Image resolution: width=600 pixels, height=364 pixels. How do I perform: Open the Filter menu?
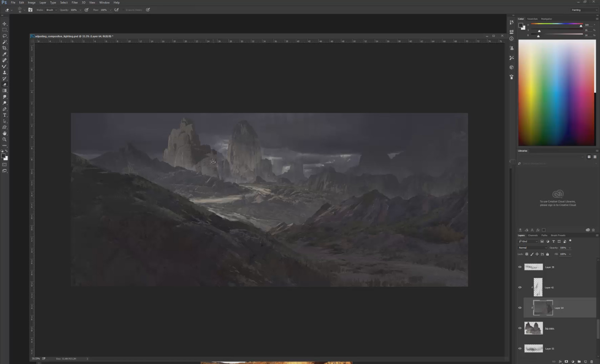[75, 2]
